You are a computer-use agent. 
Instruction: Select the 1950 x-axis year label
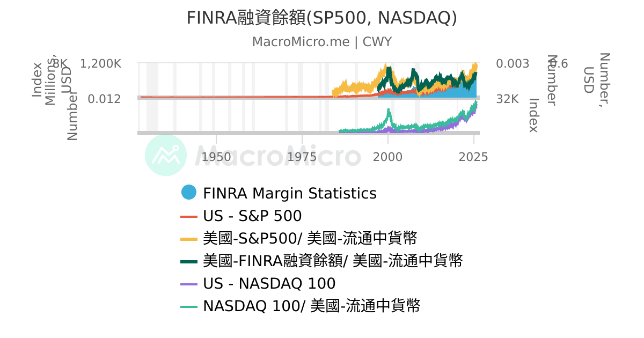216,157
